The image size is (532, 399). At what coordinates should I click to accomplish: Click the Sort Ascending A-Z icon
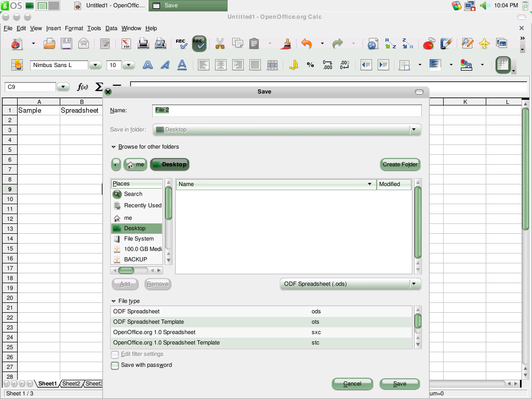point(390,44)
